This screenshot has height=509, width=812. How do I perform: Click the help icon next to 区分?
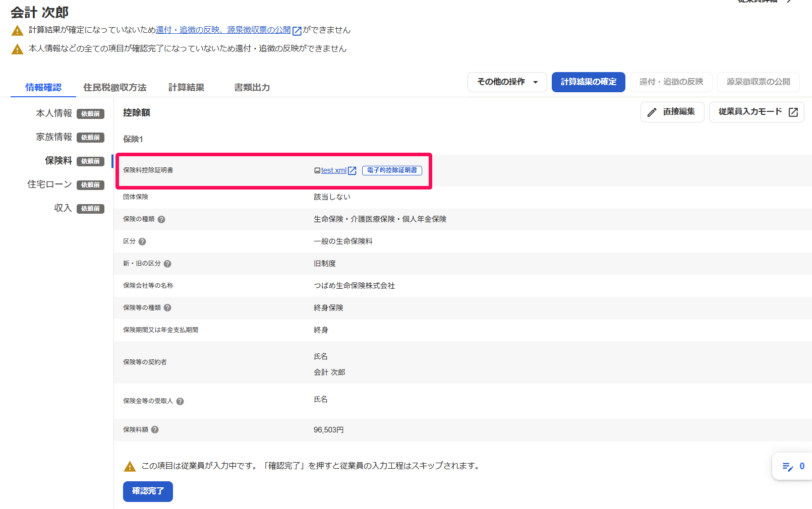pos(142,241)
